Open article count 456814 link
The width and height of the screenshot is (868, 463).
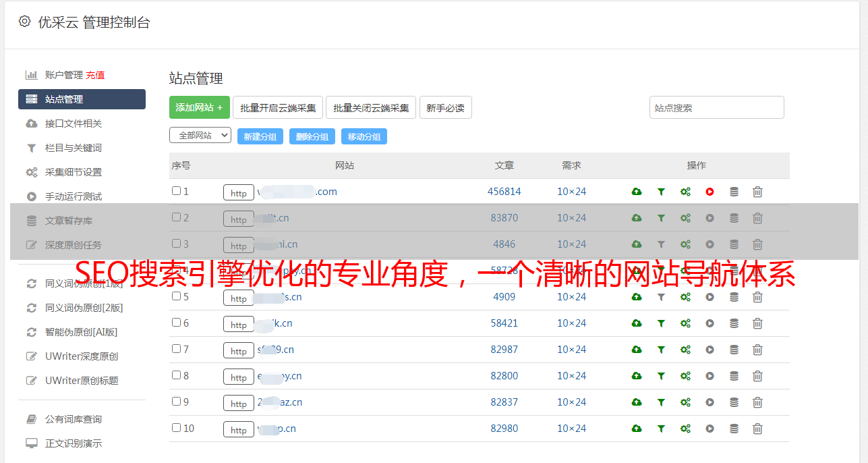[504, 192]
